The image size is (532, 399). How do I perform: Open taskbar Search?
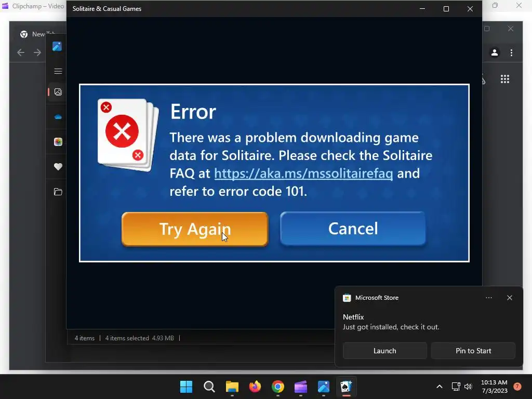[x=209, y=387]
